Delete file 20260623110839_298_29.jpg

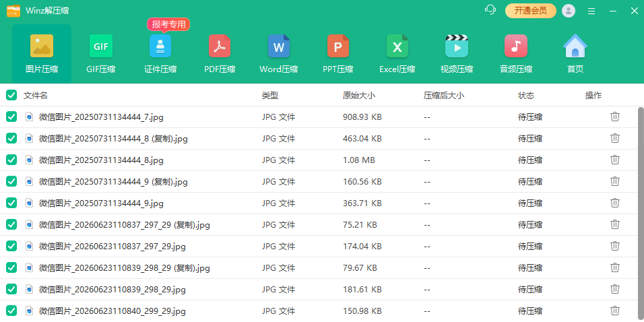(615, 289)
